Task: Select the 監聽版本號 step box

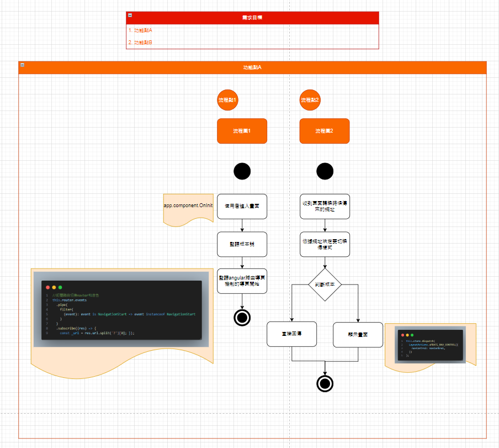Action: point(242,244)
